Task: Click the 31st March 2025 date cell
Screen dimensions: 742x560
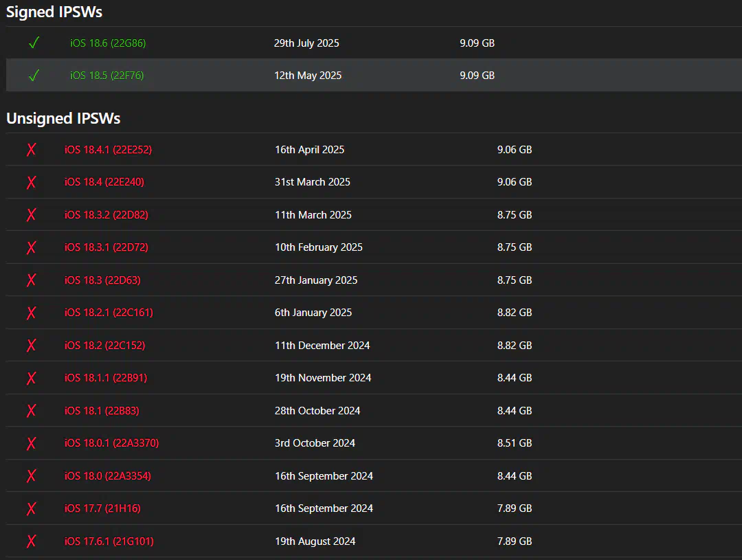Action: click(x=313, y=182)
